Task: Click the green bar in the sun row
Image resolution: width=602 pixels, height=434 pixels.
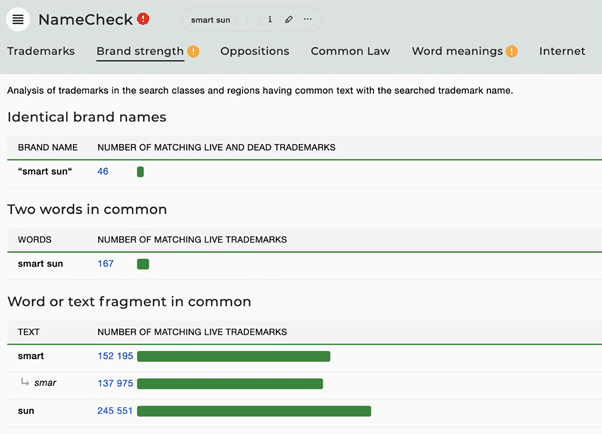Action: pyautogui.click(x=254, y=411)
